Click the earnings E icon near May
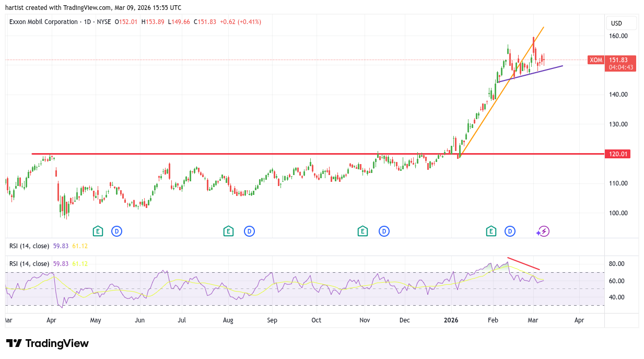 pos(97,231)
